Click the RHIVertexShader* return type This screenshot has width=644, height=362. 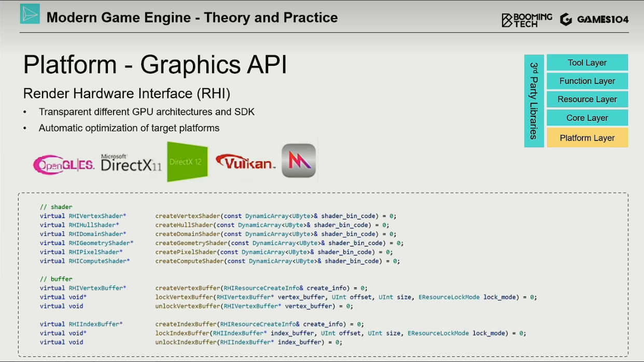[97, 216]
